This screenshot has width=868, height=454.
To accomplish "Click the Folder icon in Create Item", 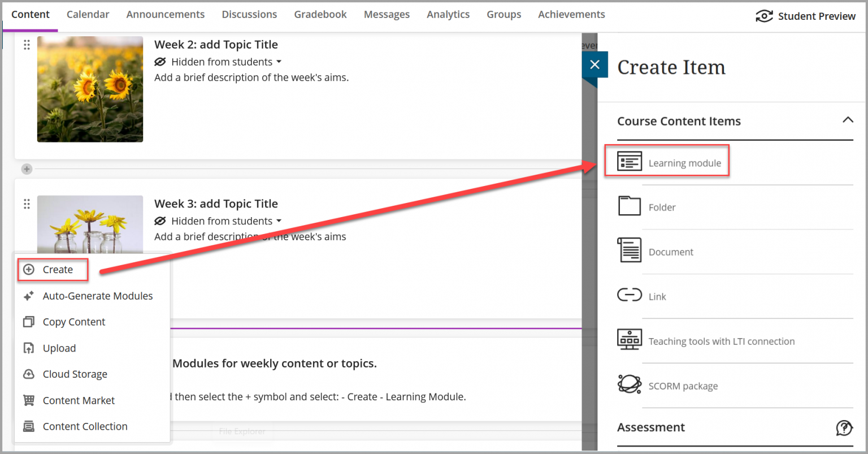I will click(629, 206).
